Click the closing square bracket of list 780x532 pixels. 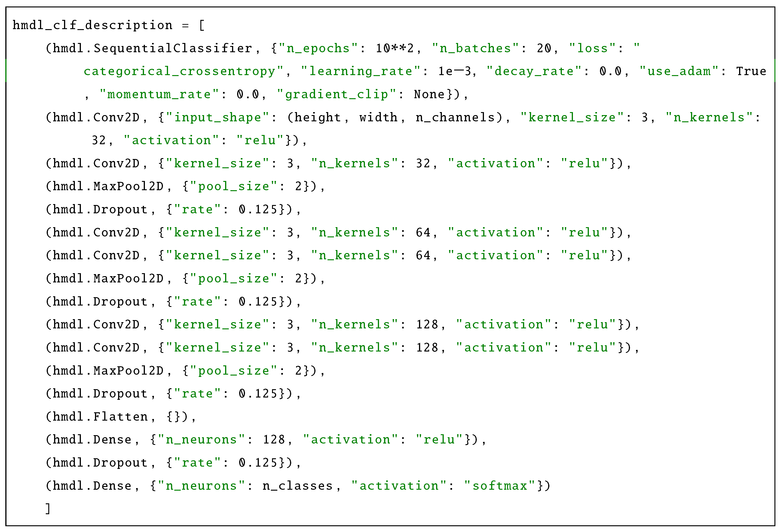tap(48, 508)
